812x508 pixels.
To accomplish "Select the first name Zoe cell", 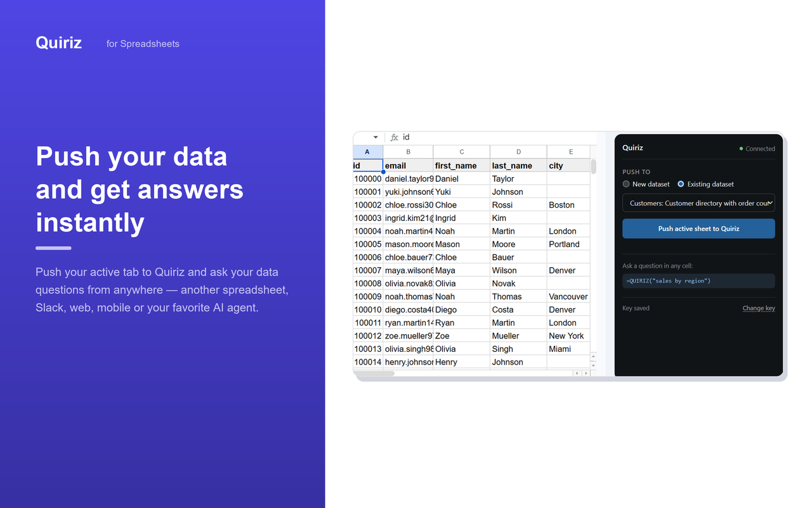I will tap(462, 336).
